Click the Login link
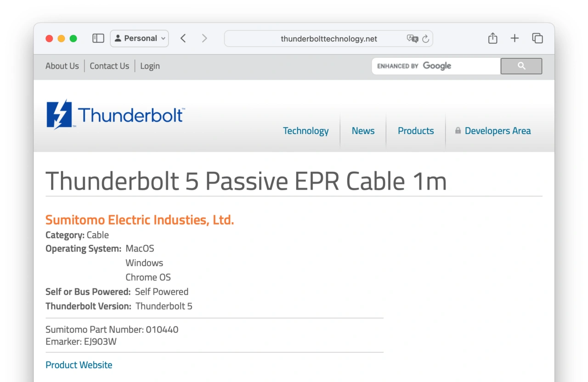This screenshot has width=588, height=382. point(150,66)
